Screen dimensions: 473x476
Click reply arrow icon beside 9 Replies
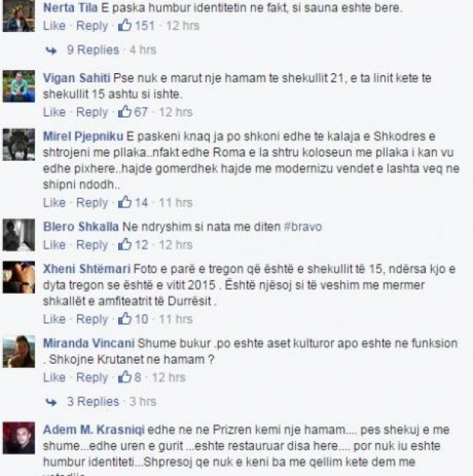pos(51,50)
